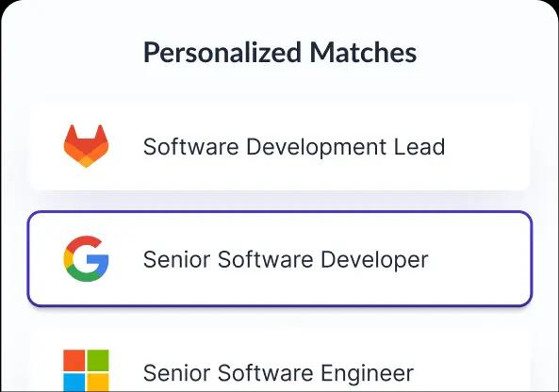The image size is (559, 392).
Task: Click the Personalized Matches heading
Action: point(280,53)
